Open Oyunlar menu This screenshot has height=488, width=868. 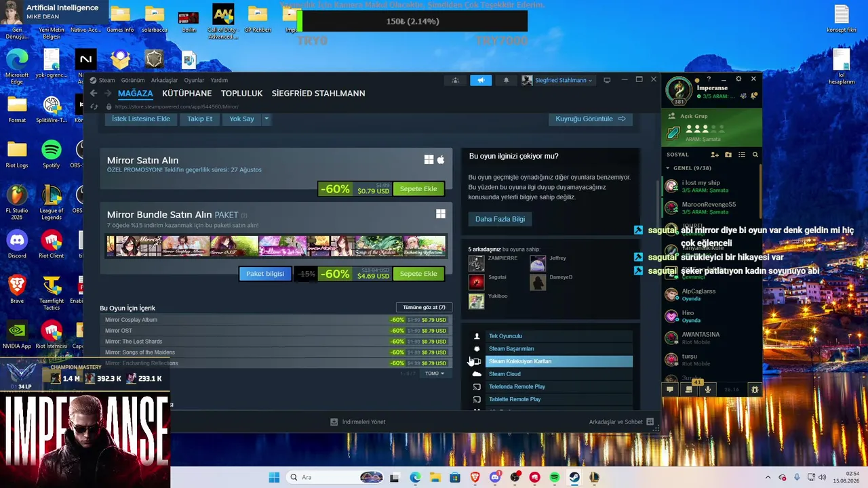(x=194, y=80)
